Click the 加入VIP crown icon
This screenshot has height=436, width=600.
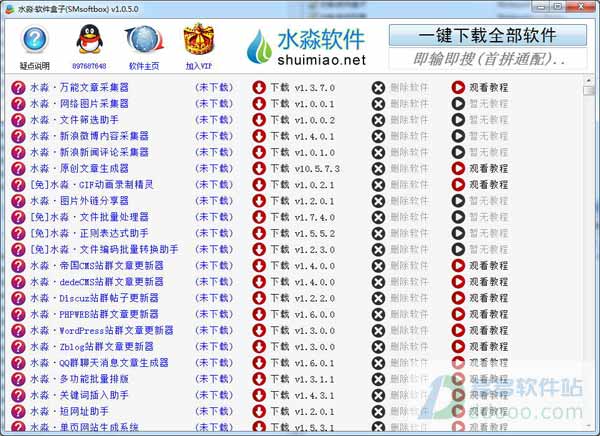(199, 39)
